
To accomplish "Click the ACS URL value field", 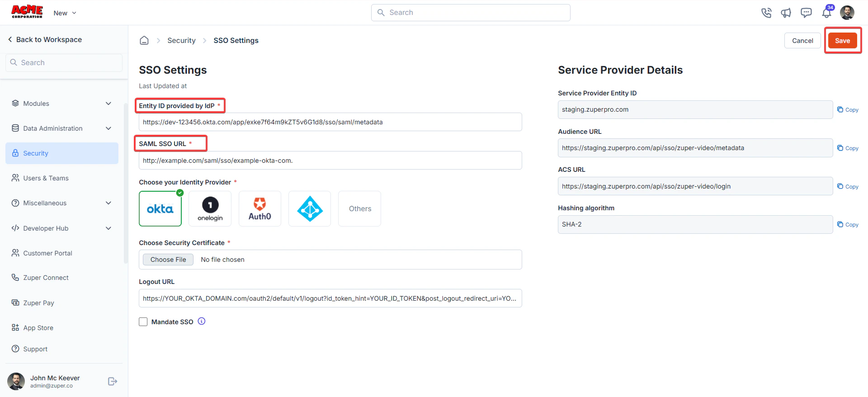I will tap(695, 186).
